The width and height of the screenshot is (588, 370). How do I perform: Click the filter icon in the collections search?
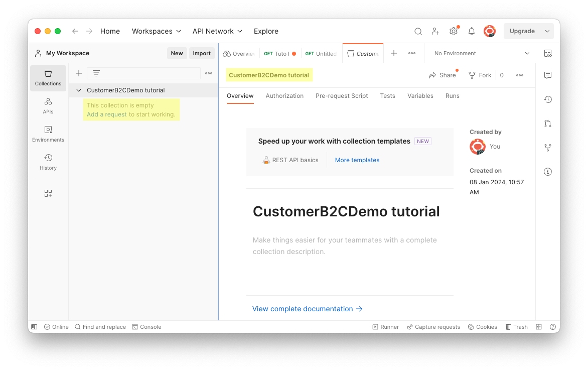click(x=96, y=73)
